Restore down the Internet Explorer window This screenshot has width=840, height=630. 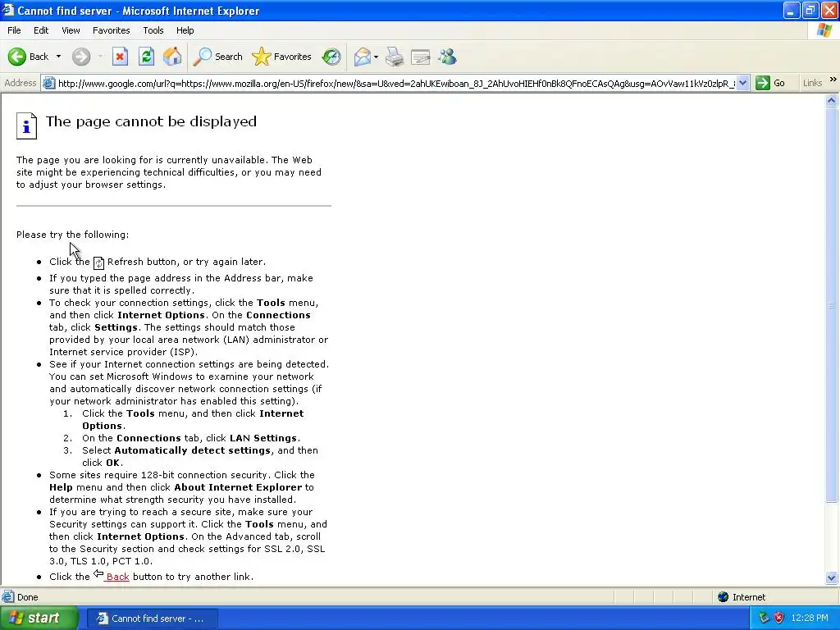point(810,10)
